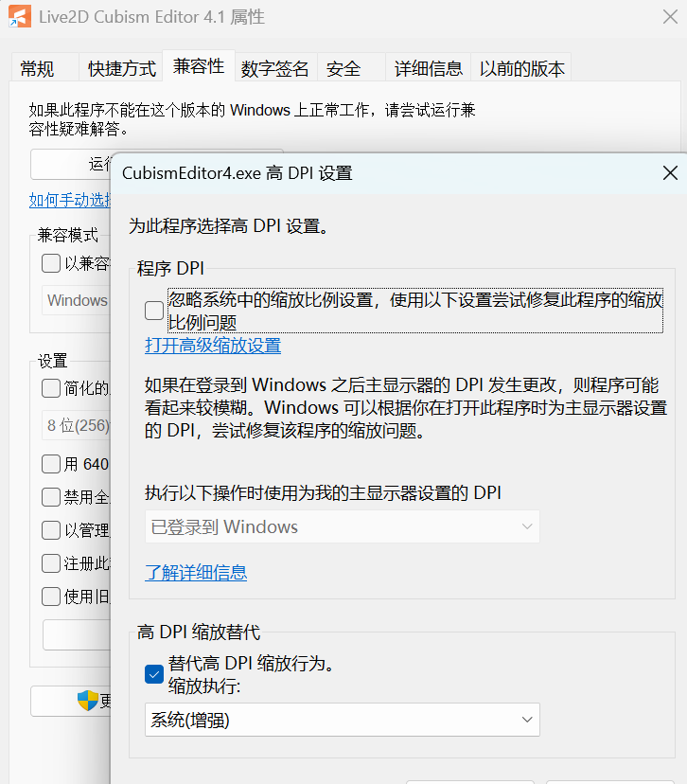
Task: Close the Live2D properties window
Action: point(670,16)
